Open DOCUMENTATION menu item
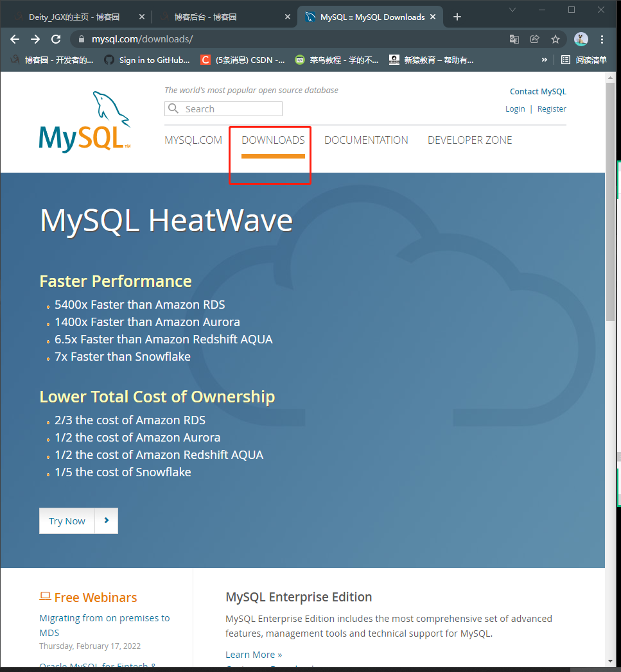The width and height of the screenshot is (621, 672). 366,140
